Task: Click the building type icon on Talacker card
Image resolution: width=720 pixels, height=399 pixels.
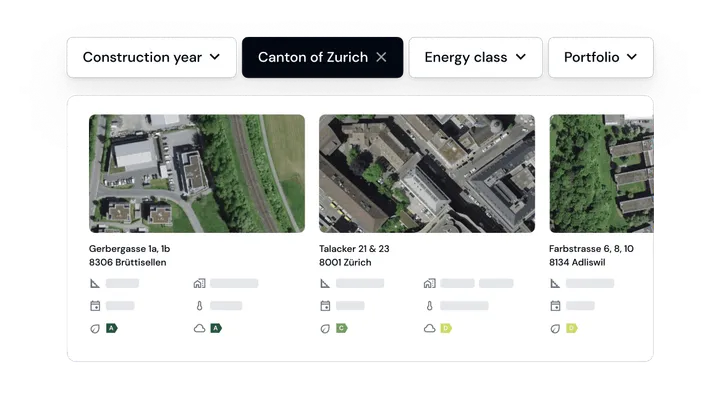Action: click(x=429, y=283)
